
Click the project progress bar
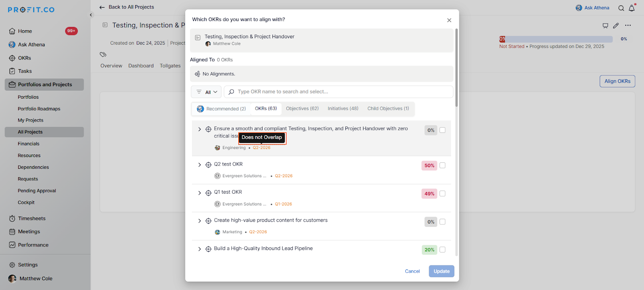pyautogui.click(x=556, y=39)
